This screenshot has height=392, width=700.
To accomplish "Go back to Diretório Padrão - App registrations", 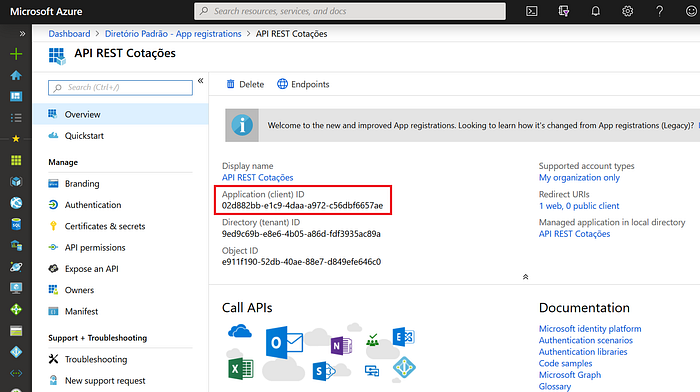I will (x=173, y=34).
